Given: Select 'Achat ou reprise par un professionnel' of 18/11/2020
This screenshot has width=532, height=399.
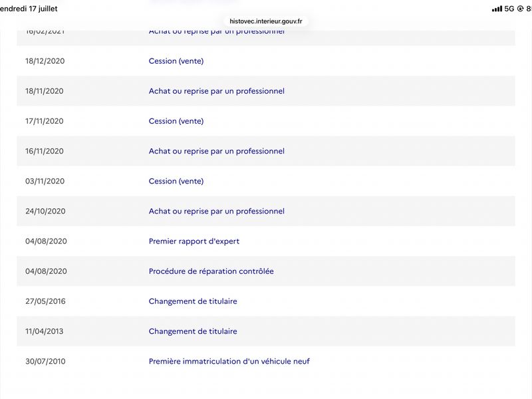Looking at the screenshot, I should [217, 91].
